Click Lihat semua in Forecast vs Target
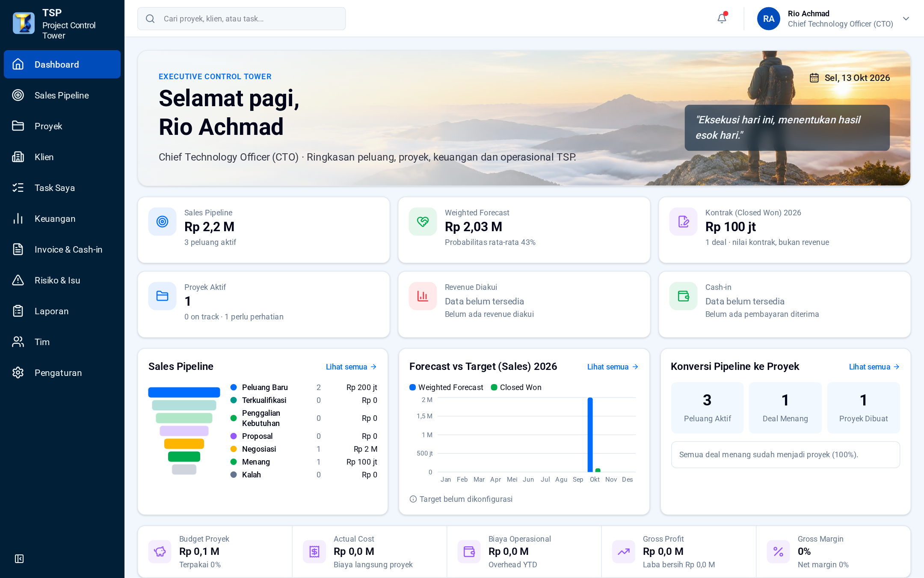 pos(613,367)
